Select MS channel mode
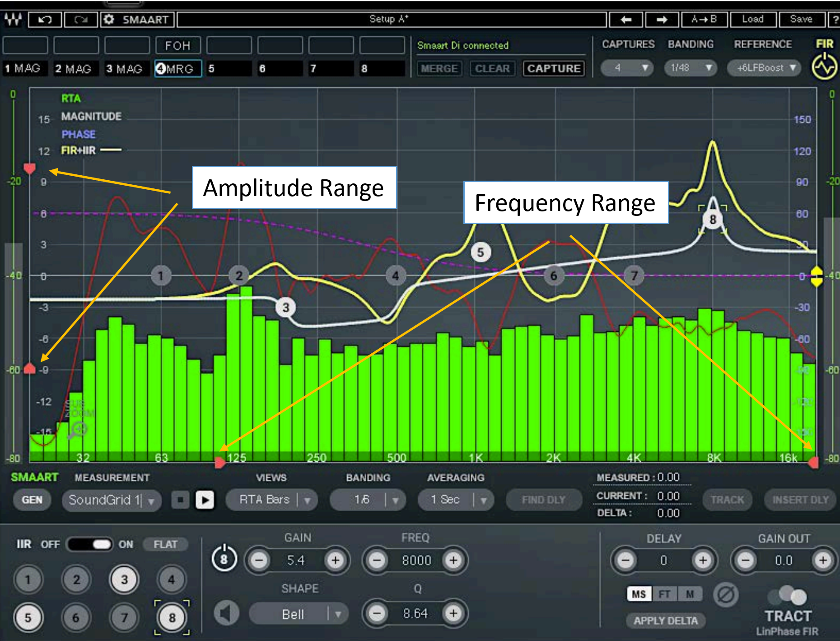The image size is (840, 641). click(x=639, y=594)
